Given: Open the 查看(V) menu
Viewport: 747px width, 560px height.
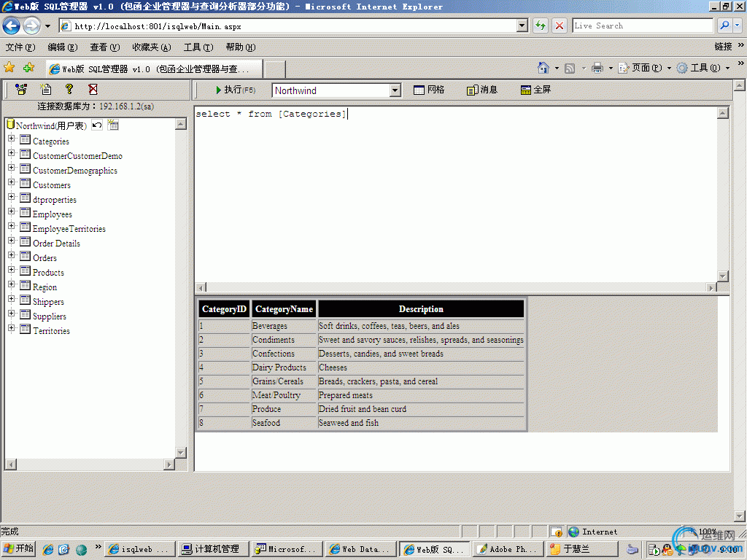Looking at the screenshot, I should [x=105, y=47].
